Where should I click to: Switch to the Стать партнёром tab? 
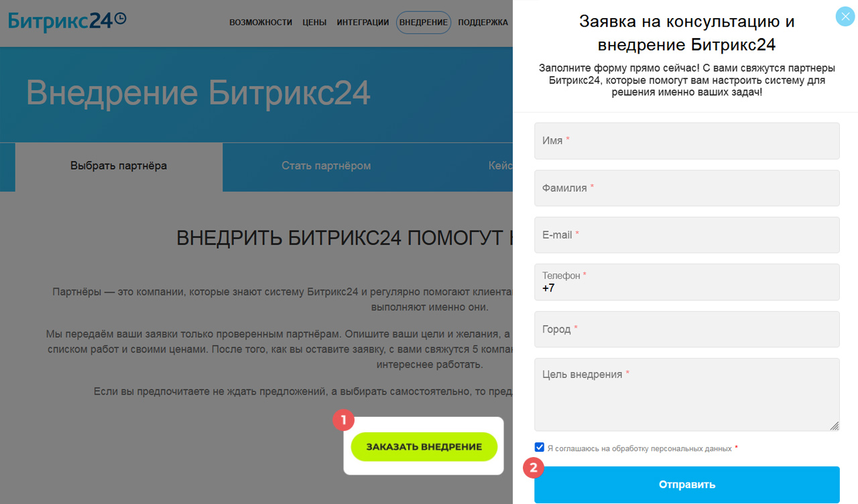326,166
